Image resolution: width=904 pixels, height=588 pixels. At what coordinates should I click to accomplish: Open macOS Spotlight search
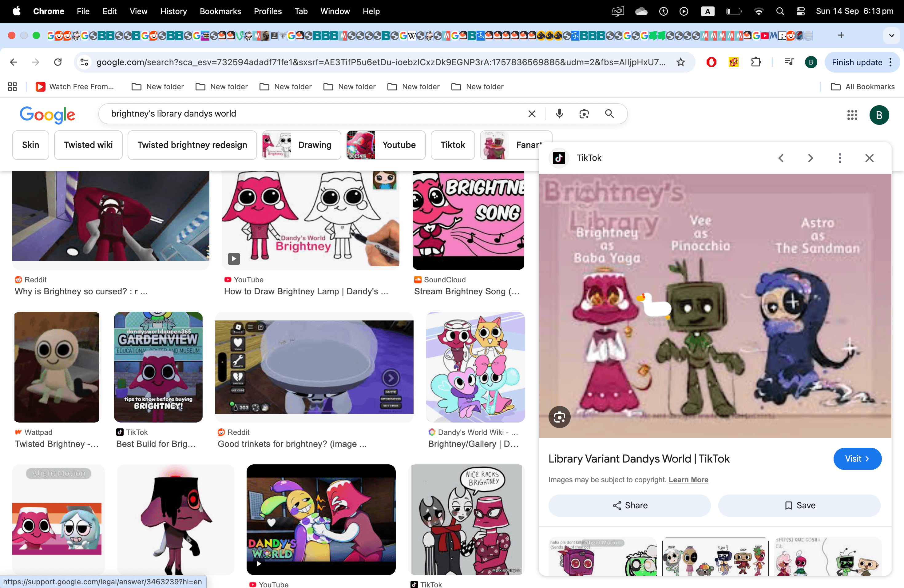[x=780, y=11]
